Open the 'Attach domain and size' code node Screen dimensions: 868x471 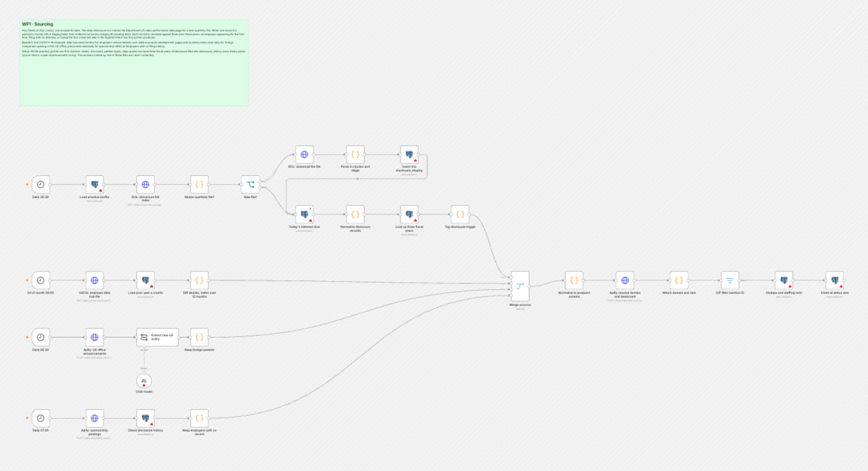(679, 280)
